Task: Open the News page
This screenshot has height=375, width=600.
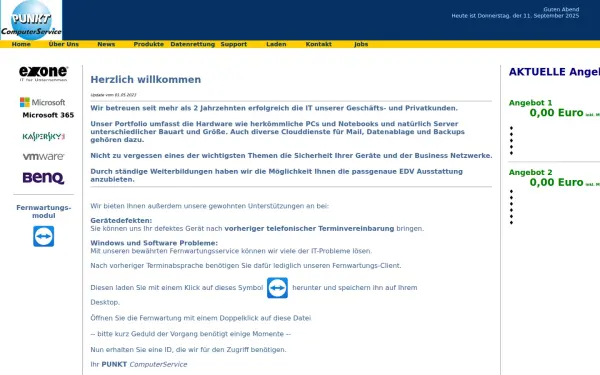Action: pyautogui.click(x=106, y=44)
